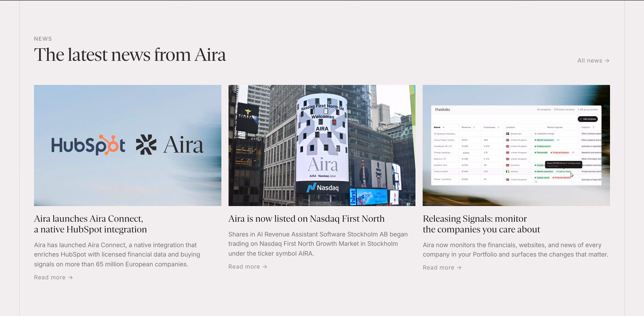Click Name column sort arrow in Portfolio
Screen dimensions: 644x316
443,127
